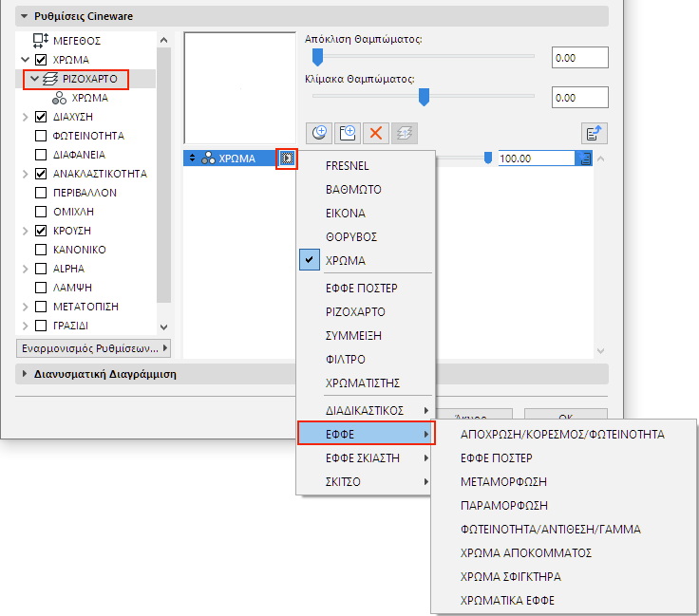
Task: Click the three-circles icon of ΧΡΩΜΑ sub-item
Action: pos(59,98)
